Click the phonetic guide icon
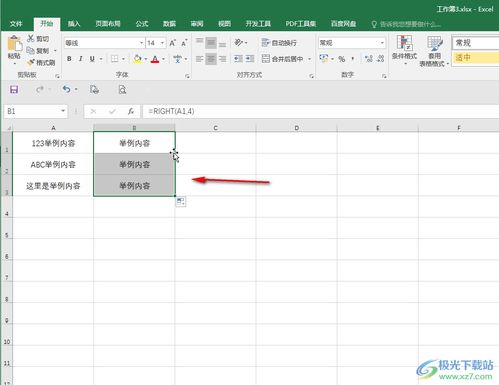 click(x=178, y=59)
